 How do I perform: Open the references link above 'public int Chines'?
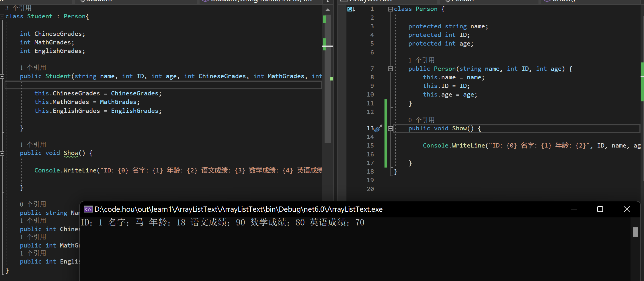click(33, 221)
